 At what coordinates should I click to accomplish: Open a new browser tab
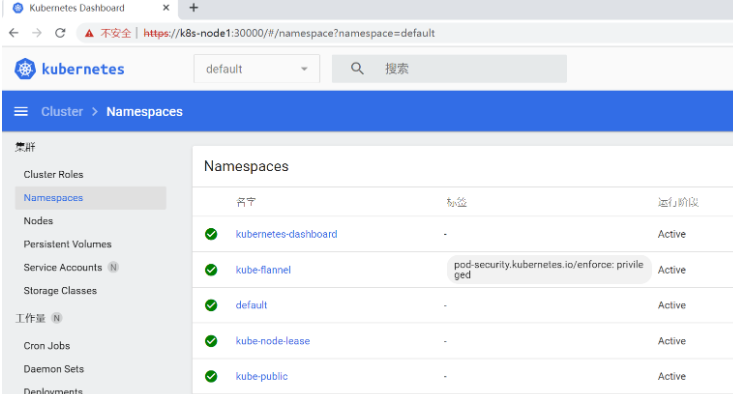[194, 7]
